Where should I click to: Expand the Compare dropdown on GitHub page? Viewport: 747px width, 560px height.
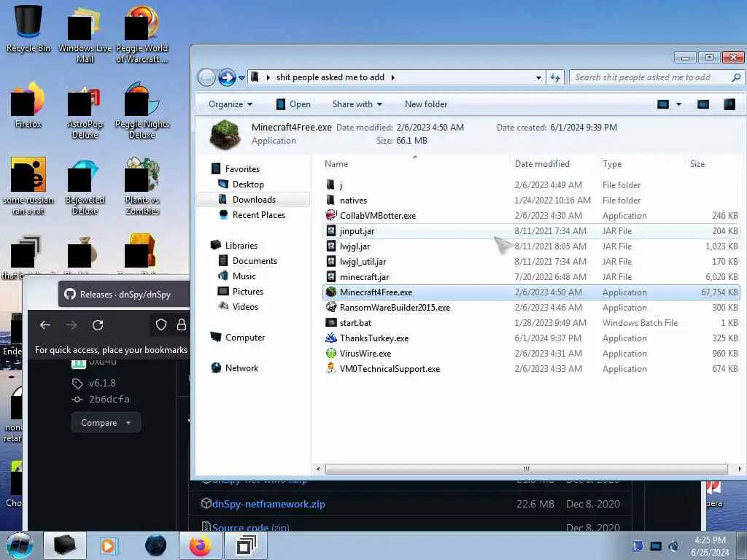click(x=106, y=423)
